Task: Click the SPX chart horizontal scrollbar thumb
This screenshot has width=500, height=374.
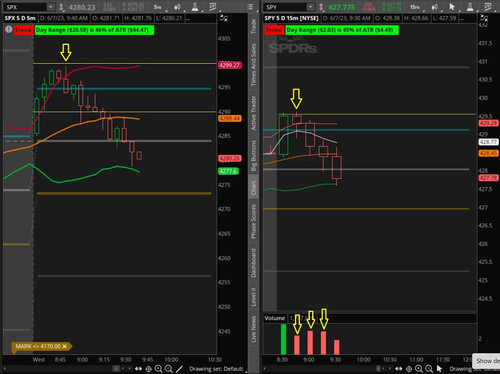Action: [116, 368]
